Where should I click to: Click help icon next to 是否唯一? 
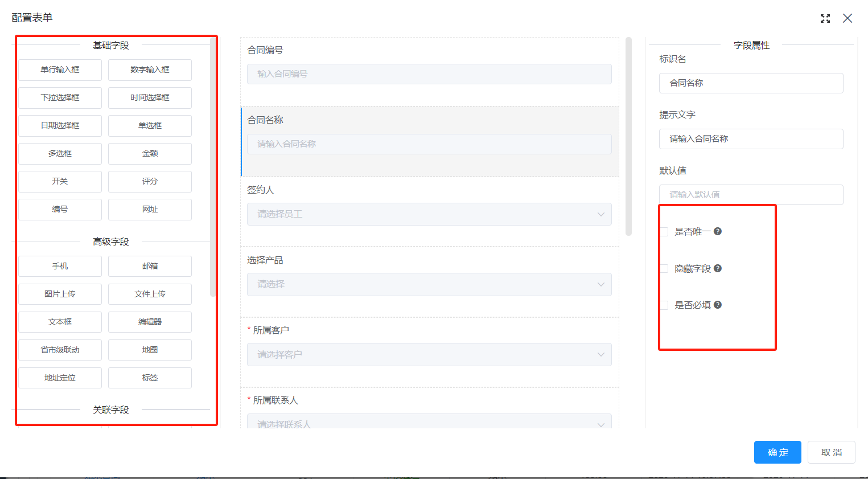pyautogui.click(x=718, y=231)
